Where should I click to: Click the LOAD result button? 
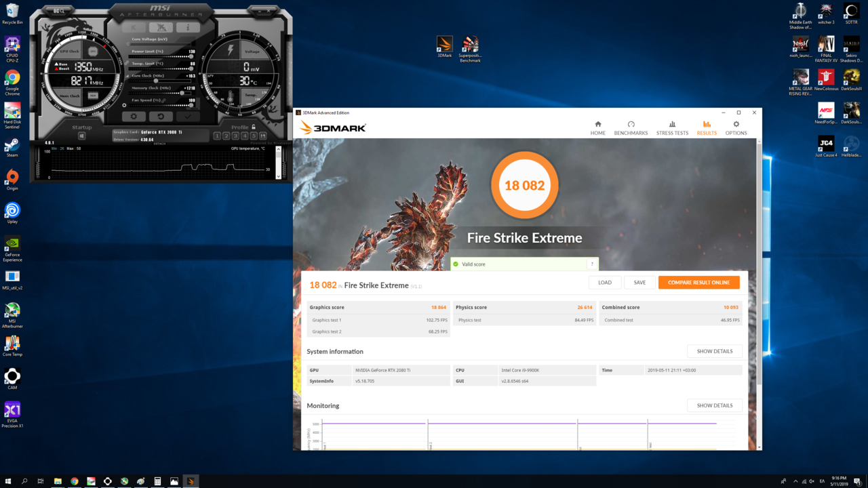click(605, 283)
